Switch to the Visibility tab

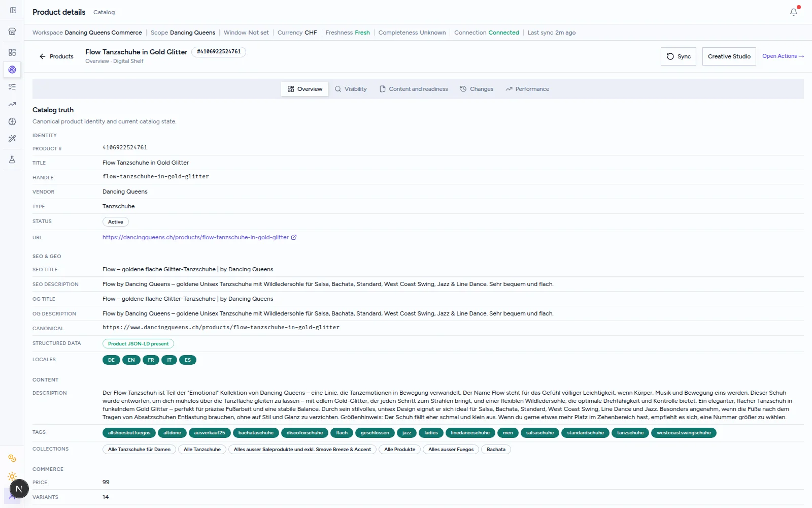351,89
